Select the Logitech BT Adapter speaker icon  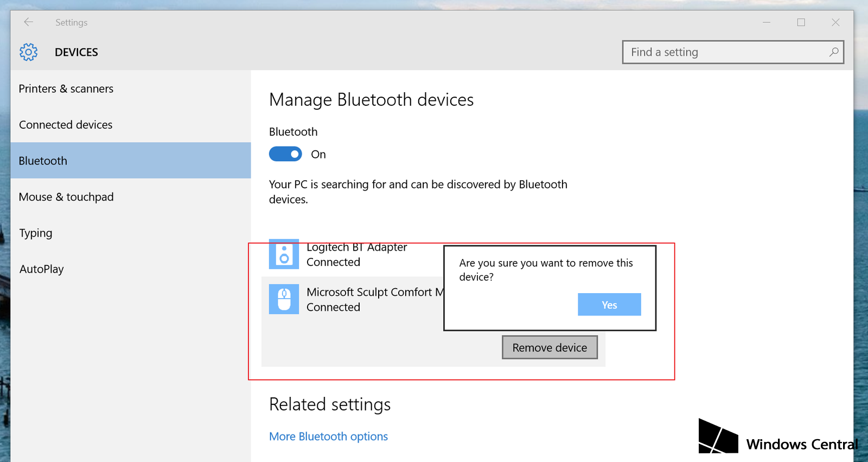click(x=284, y=254)
